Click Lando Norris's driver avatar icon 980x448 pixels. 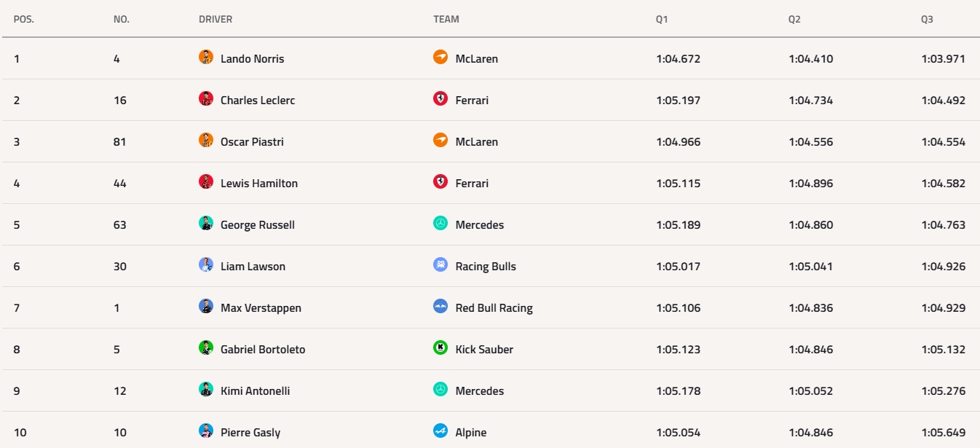point(206,57)
